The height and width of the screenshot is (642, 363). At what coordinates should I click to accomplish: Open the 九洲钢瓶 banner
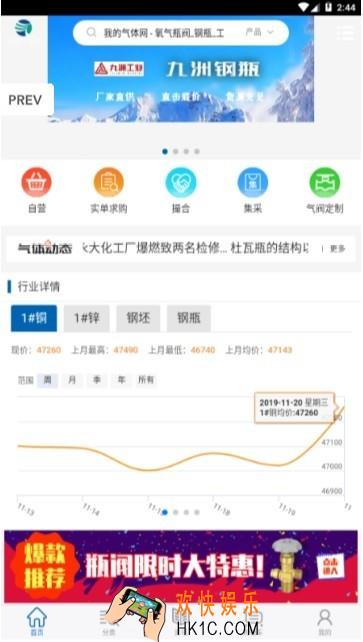[181, 70]
